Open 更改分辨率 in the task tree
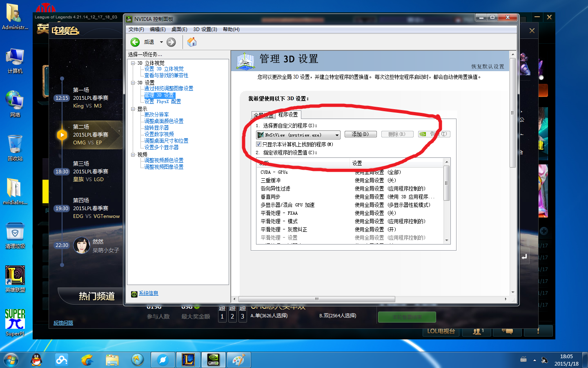 click(x=156, y=114)
